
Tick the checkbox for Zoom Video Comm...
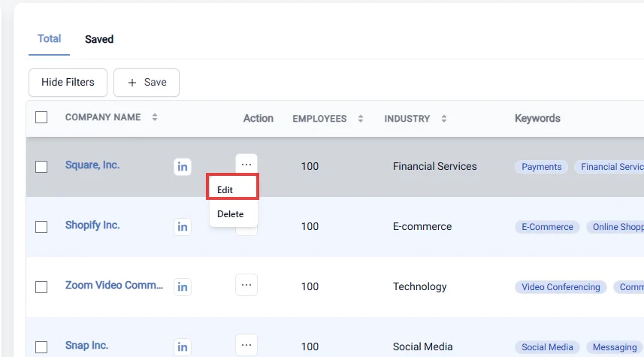pyautogui.click(x=41, y=287)
